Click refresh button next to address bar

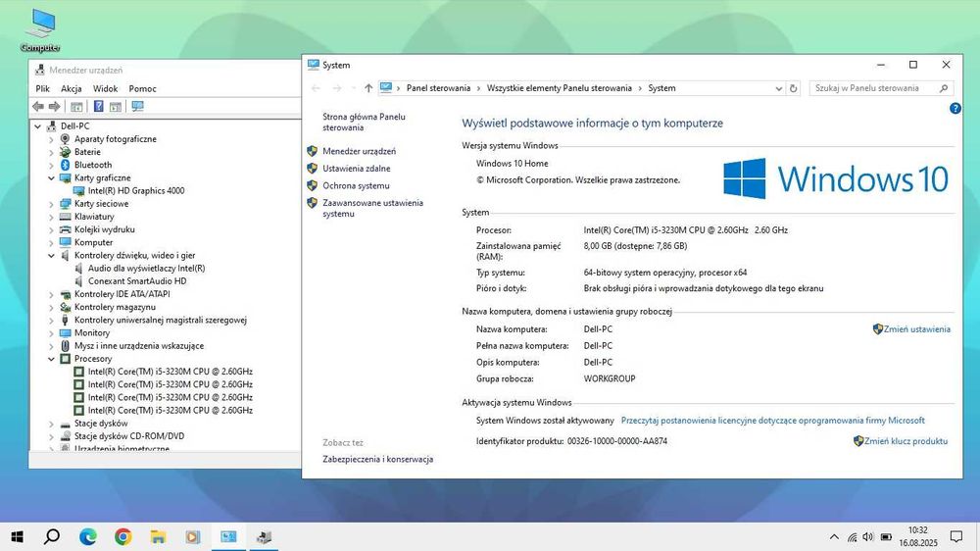tap(794, 88)
